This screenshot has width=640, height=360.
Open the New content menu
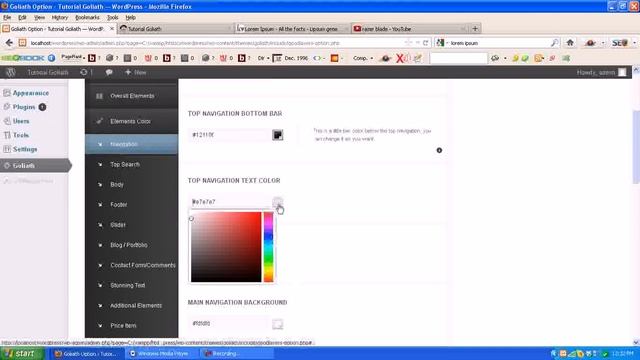coord(136,72)
